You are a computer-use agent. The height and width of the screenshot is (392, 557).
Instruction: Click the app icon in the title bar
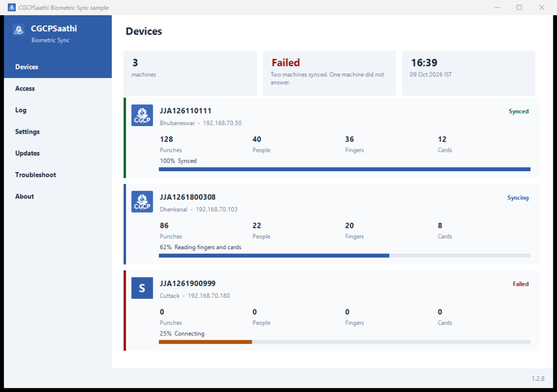(x=11, y=8)
